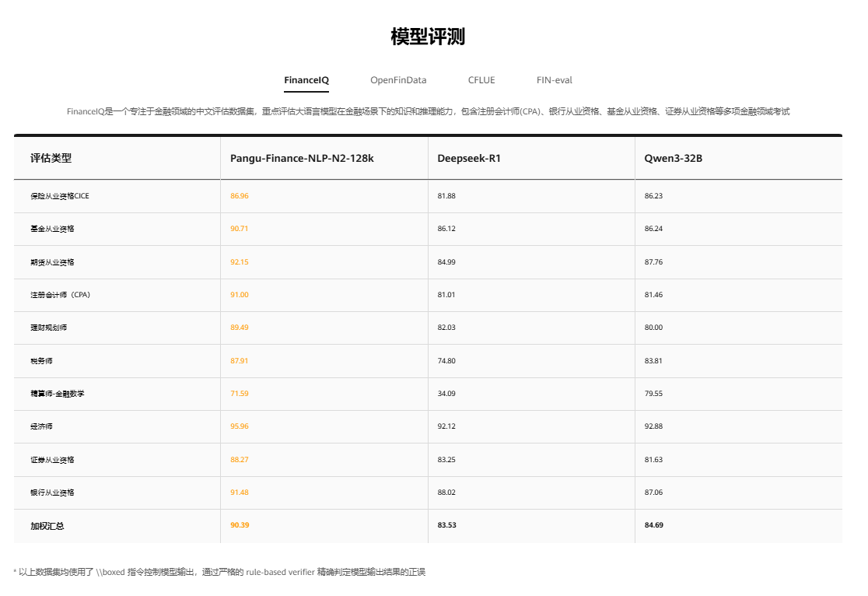This screenshot has height=596, width=868.
Task: Select the 精算师-金融数学 row label
Action: point(58,393)
